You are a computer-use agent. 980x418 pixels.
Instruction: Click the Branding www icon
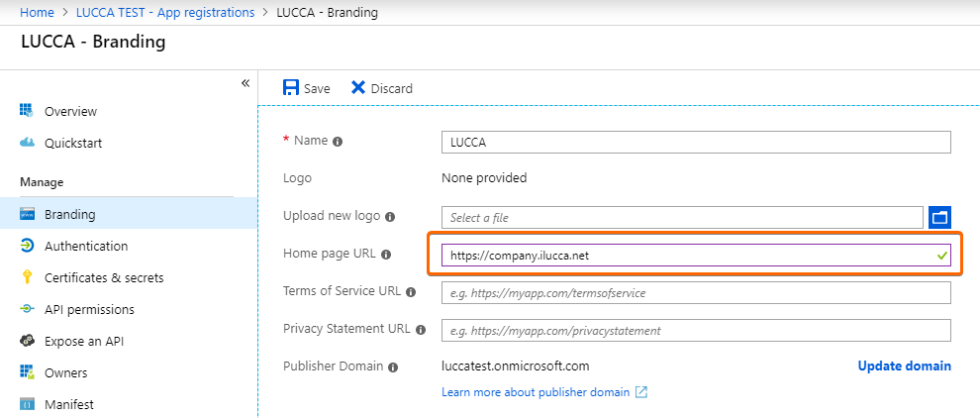click(x=27, y=214)
